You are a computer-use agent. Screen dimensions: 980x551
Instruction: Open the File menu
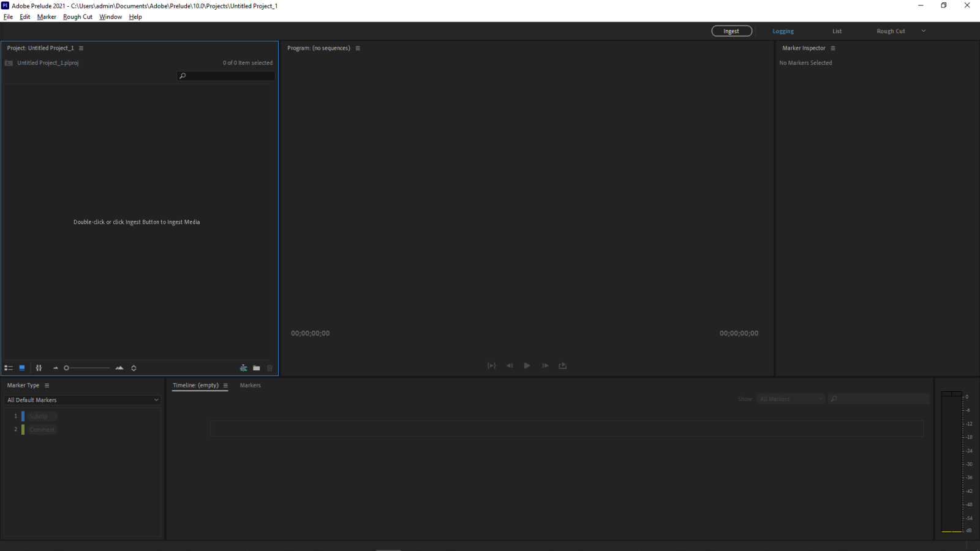point(8,17)
